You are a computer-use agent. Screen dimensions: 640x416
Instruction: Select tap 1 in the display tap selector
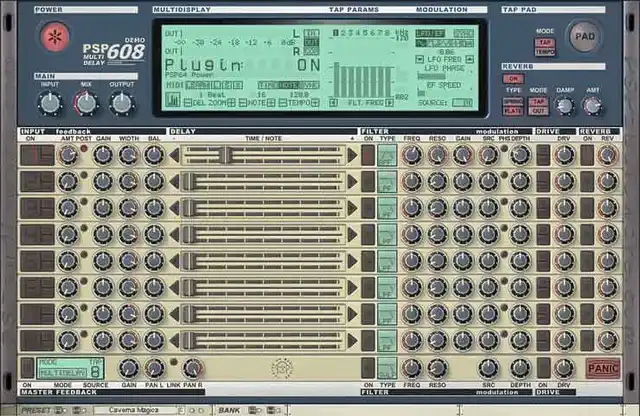click(x=335, y=33)
